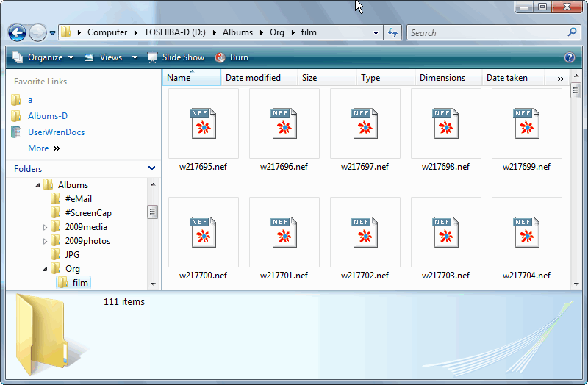Select the Org folder in the tree
Screen dimensions: 588x385
72,269
